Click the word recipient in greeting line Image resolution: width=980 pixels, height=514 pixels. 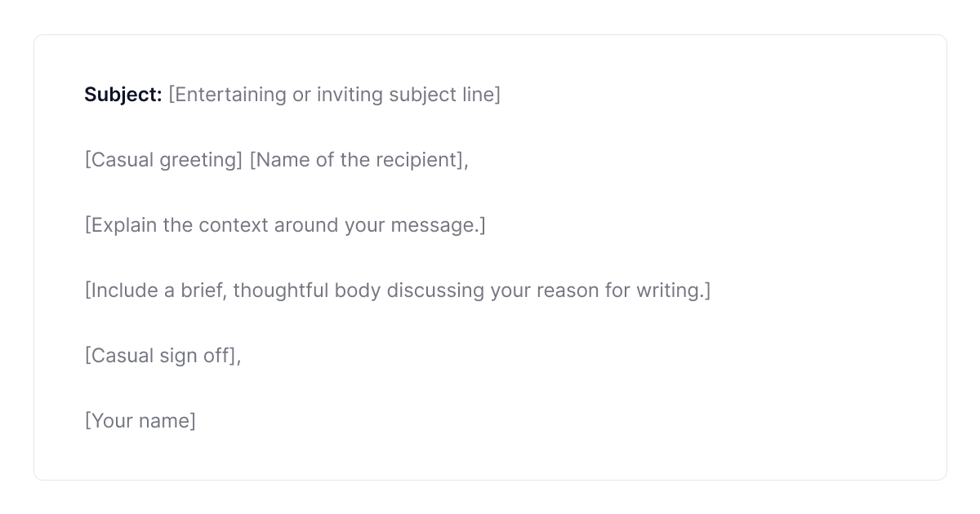pos(419,160)
